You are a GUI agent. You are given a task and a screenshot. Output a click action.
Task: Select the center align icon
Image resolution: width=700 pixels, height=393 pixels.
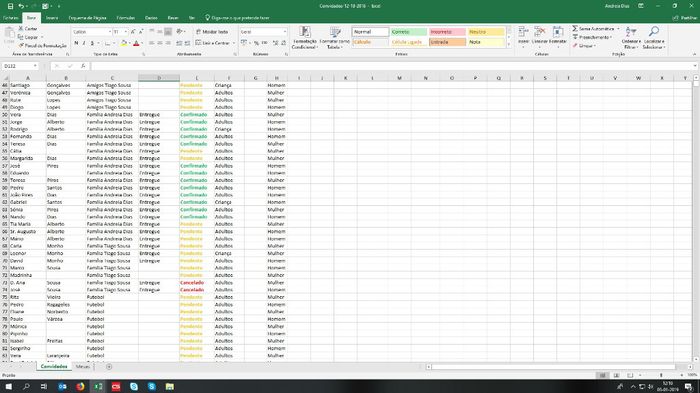pos(160,43)
